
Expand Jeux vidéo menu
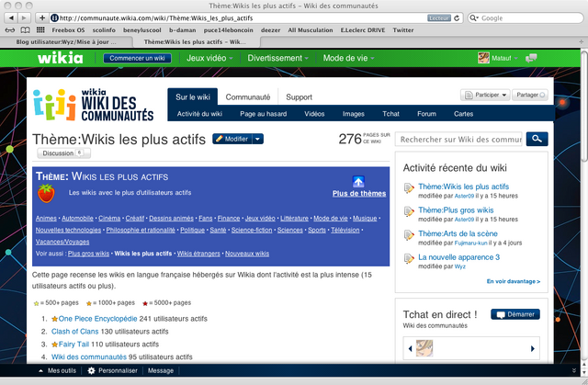pyautogui.click(x=209, y=58)
